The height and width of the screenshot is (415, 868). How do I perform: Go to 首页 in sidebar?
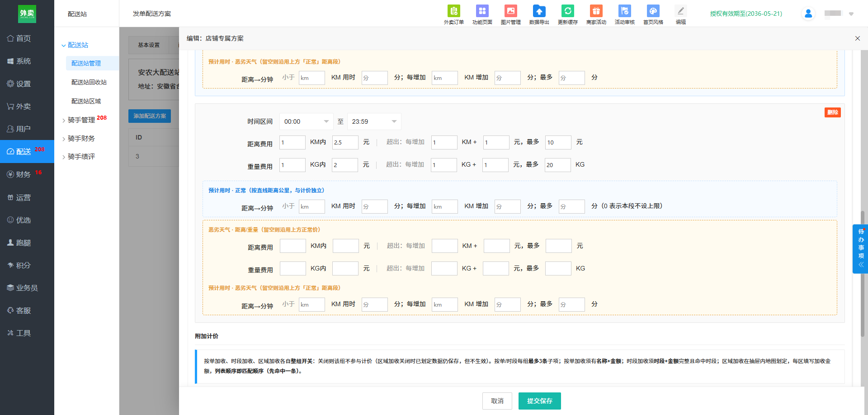point(27,38)
